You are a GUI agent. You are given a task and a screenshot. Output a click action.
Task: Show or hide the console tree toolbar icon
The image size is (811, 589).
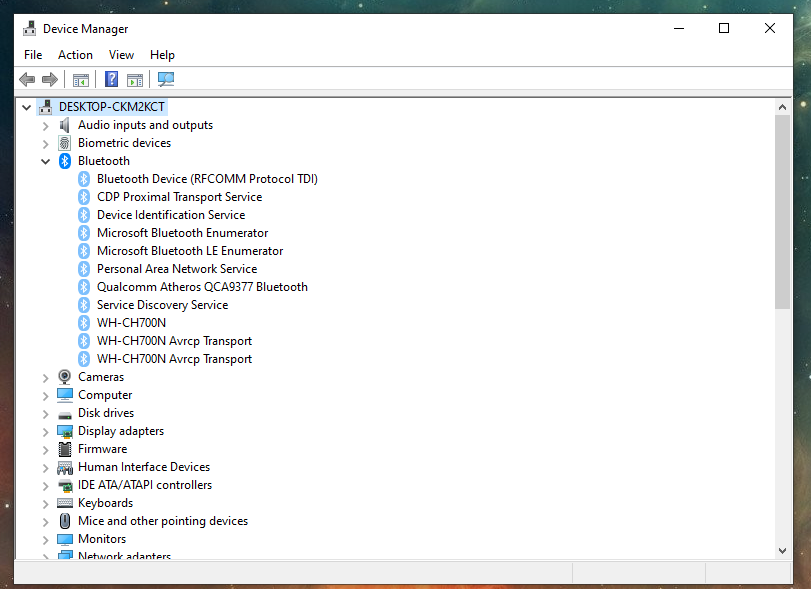pyautogui.click(x=81, y=80)
